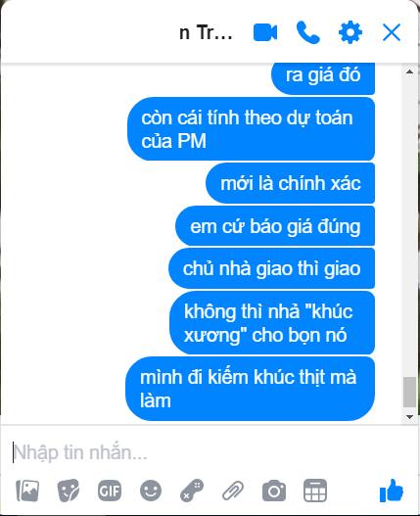Viewport: 420px width, 516px height.
Task: Select message "mới là chính xác"
Action: [291, 183]
